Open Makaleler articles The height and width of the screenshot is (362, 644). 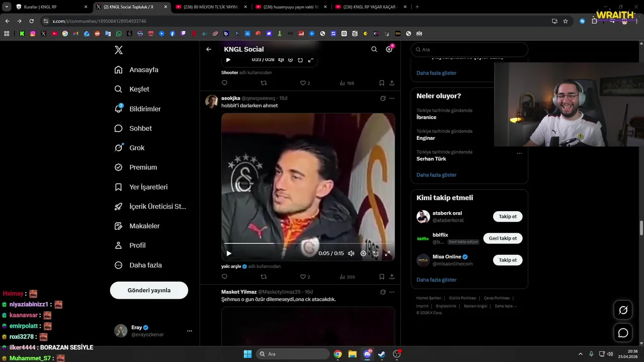point(137,226)
